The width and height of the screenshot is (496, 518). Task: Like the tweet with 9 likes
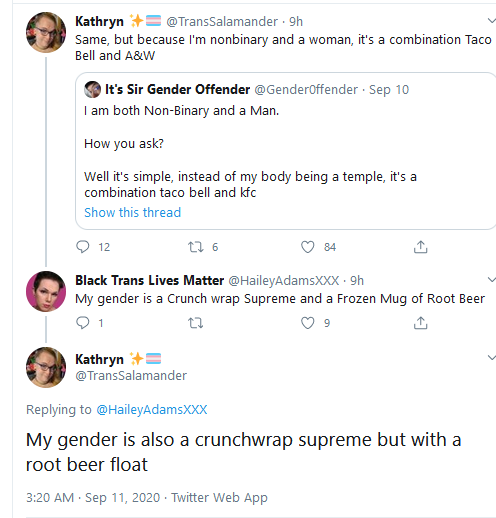point(308,323)
